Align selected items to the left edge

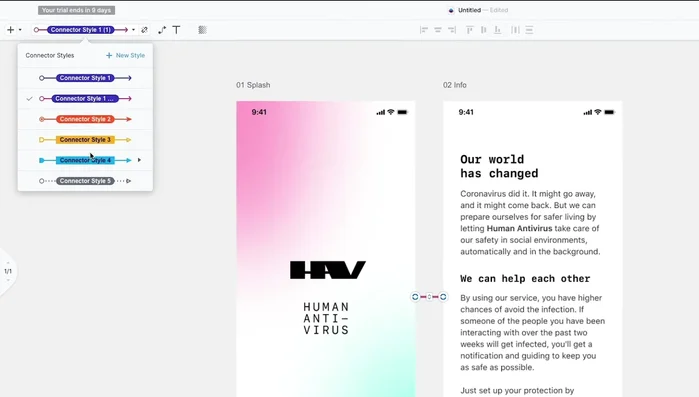424,30
